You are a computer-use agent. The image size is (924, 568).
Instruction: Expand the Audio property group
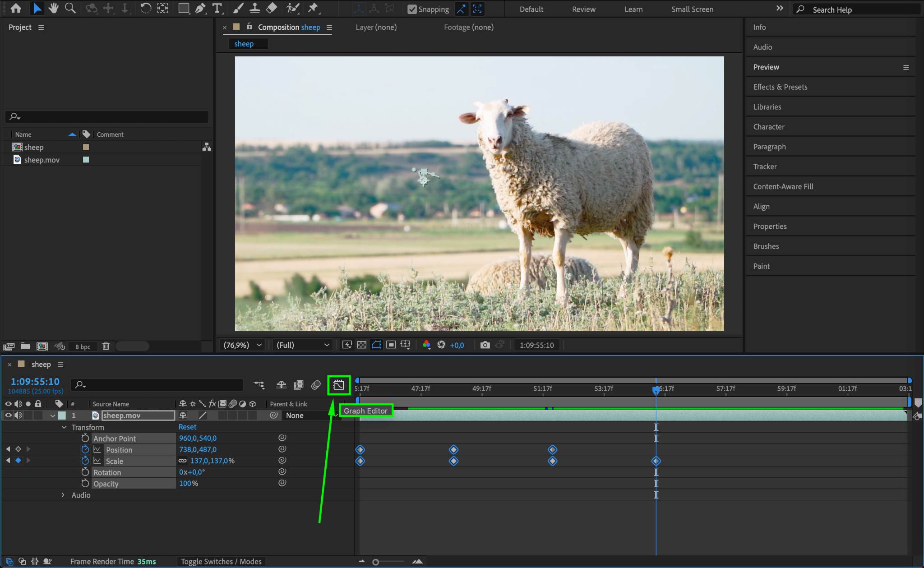pos(63,495)
